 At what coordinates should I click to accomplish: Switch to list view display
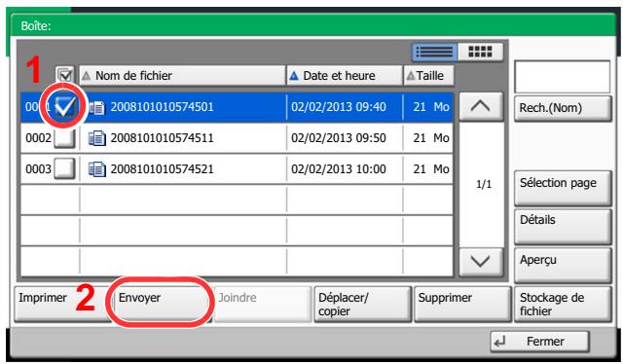435,52
